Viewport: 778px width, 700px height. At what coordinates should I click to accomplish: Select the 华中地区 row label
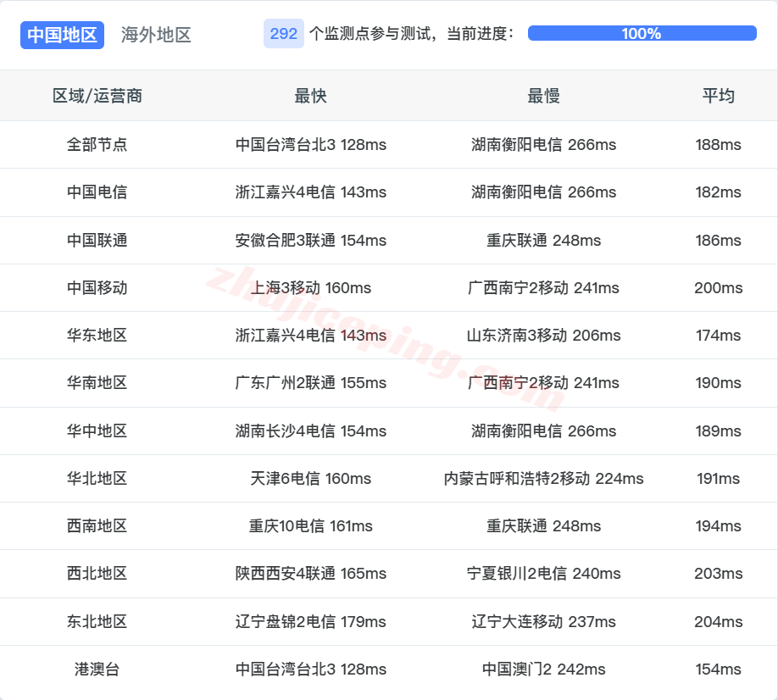97,431
